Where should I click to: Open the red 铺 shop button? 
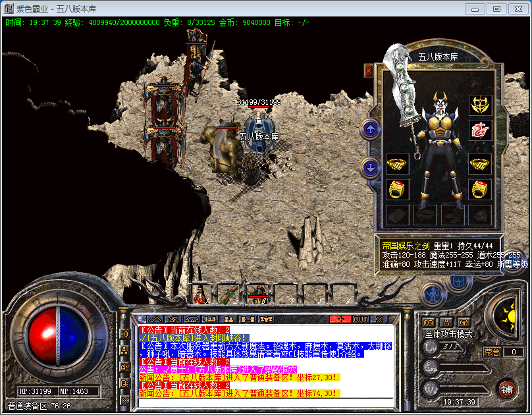click(507, 389)
